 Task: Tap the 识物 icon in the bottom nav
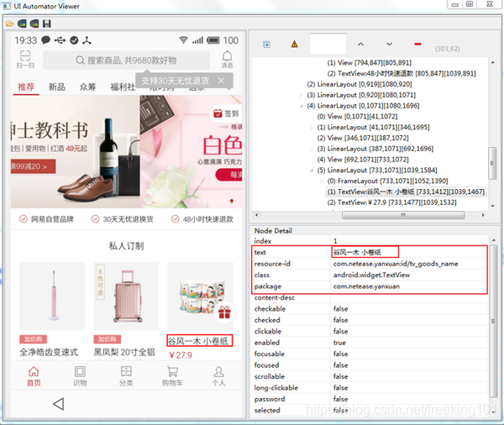pos(80,376)
